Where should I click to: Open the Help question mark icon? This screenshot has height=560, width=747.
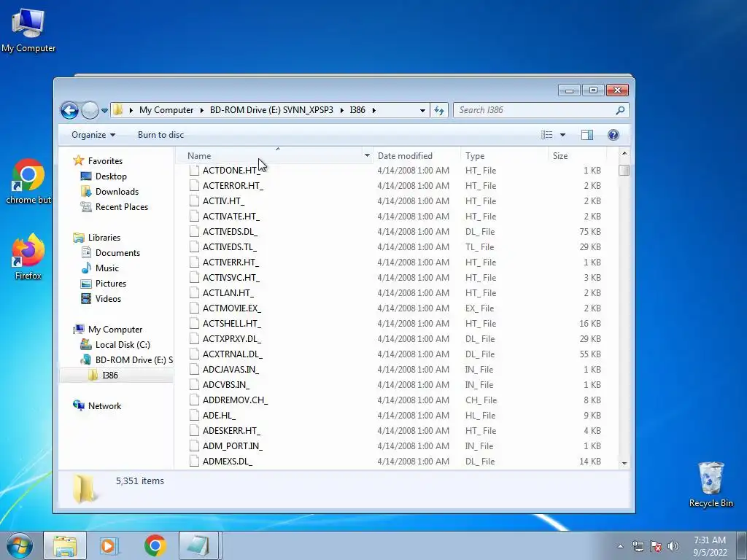pyautogui.click(x=613, y=135)
